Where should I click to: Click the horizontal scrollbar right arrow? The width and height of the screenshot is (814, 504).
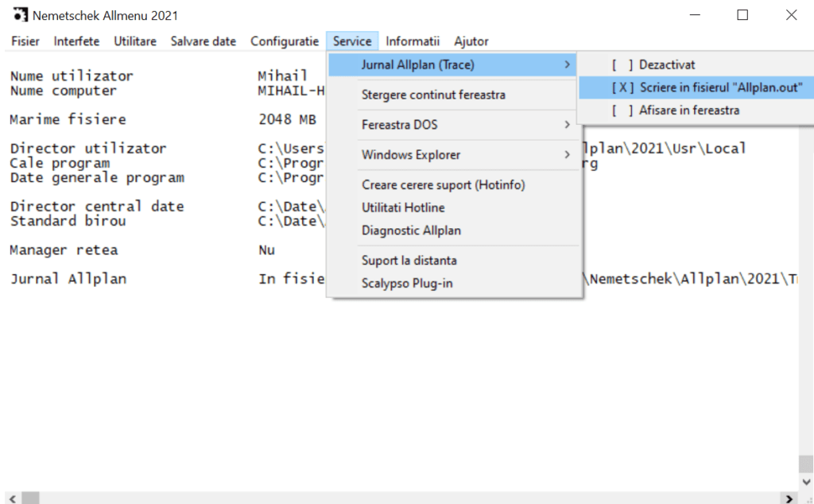pos(789,498)
